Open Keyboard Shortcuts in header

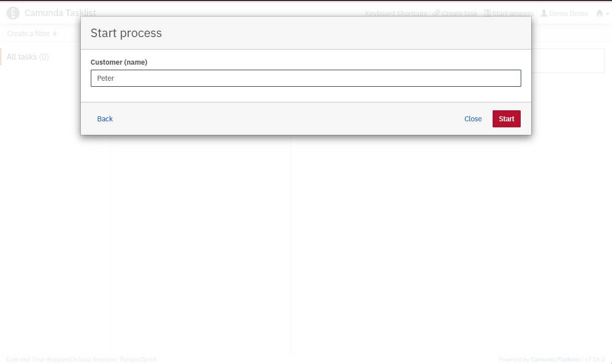(396, 14)
